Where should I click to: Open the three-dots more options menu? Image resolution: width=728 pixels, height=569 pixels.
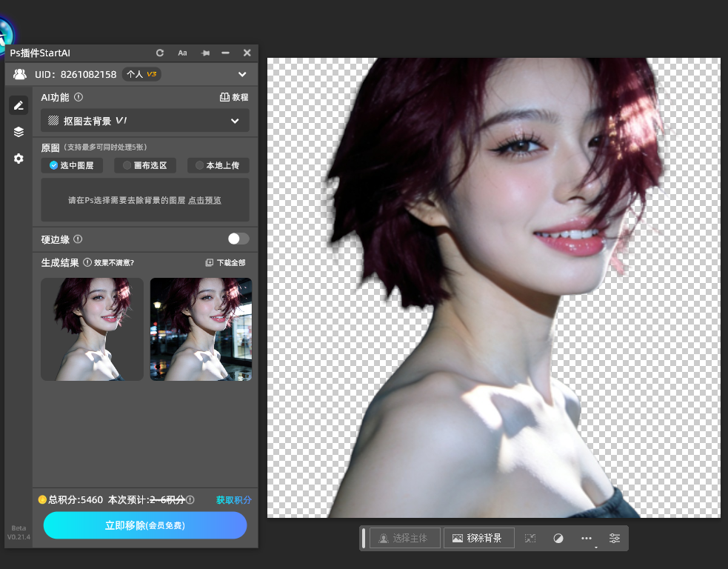tap(587, 538)
